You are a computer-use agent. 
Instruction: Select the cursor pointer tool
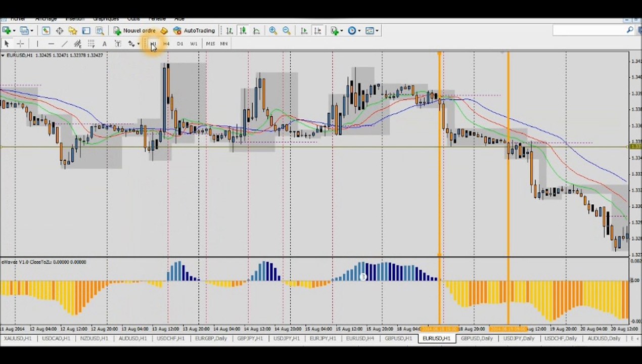[x=7, y=44]
